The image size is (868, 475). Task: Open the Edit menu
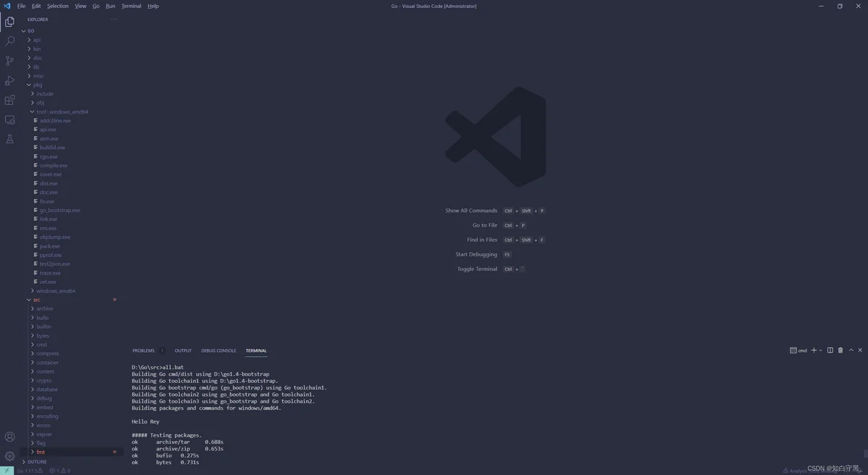coord(36,6)
